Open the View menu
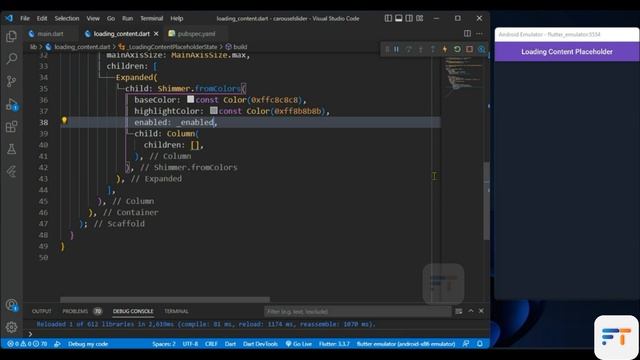Image resolution: width=640 pixels, height=360 pixels. tap(93, 18)
